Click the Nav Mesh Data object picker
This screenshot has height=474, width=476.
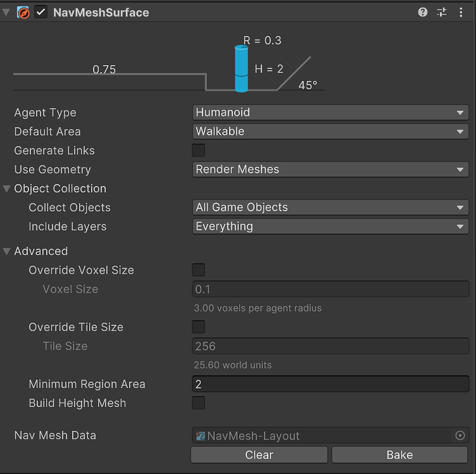click(460, 435)
